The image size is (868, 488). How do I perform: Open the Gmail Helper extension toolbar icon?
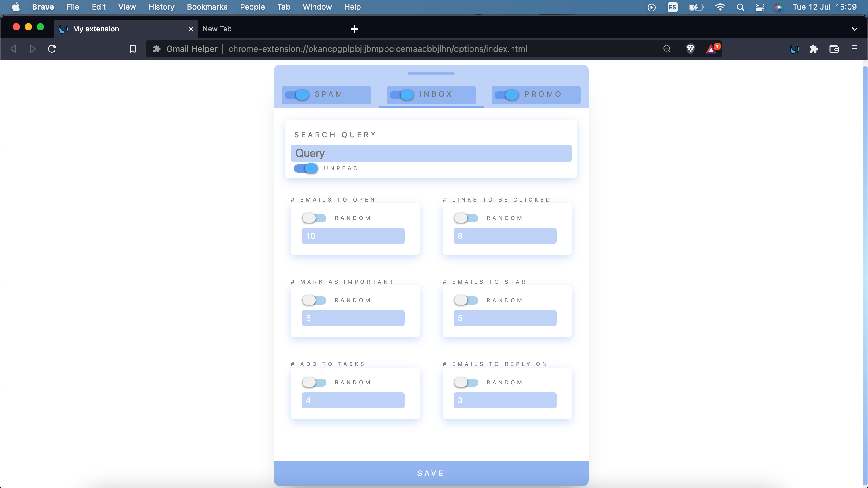[x=794, y=49]
